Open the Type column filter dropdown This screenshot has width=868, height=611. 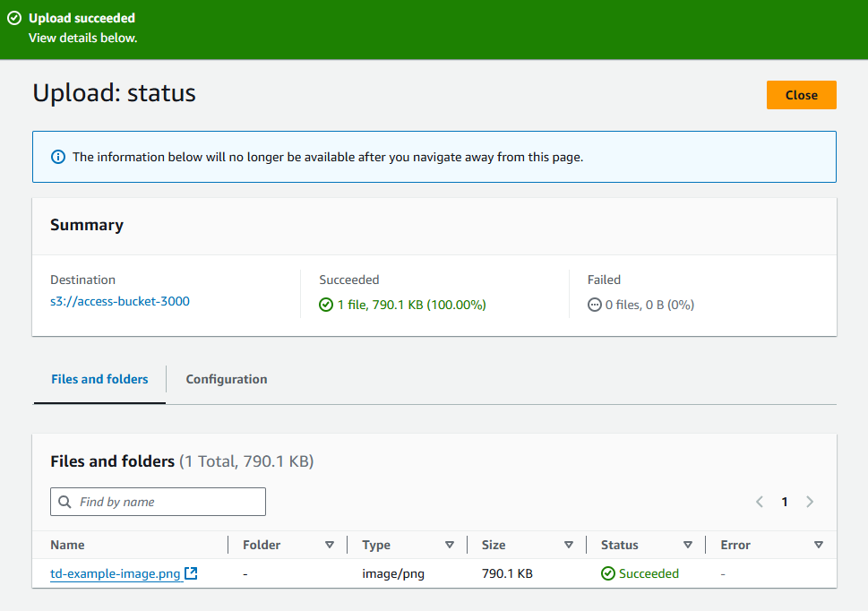(450, 544)
